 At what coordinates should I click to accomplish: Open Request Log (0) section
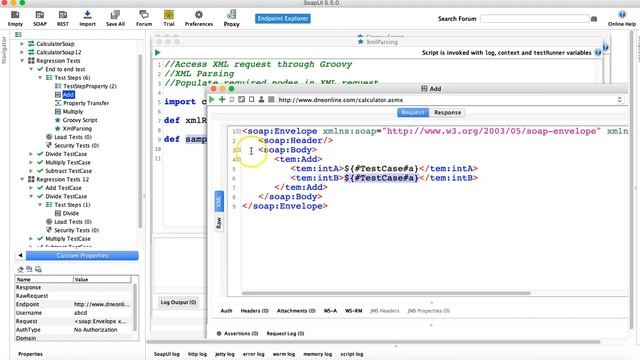tap(285, 333)
